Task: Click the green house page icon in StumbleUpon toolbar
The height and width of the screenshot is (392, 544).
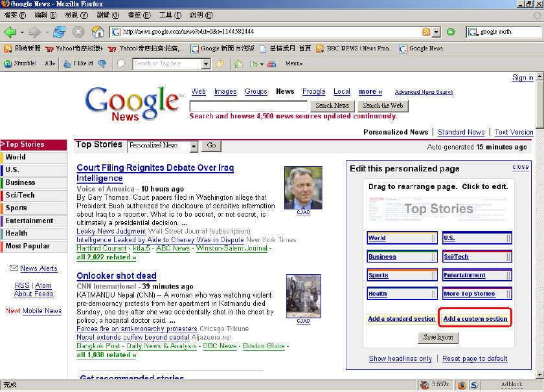Action: [238, 63]
